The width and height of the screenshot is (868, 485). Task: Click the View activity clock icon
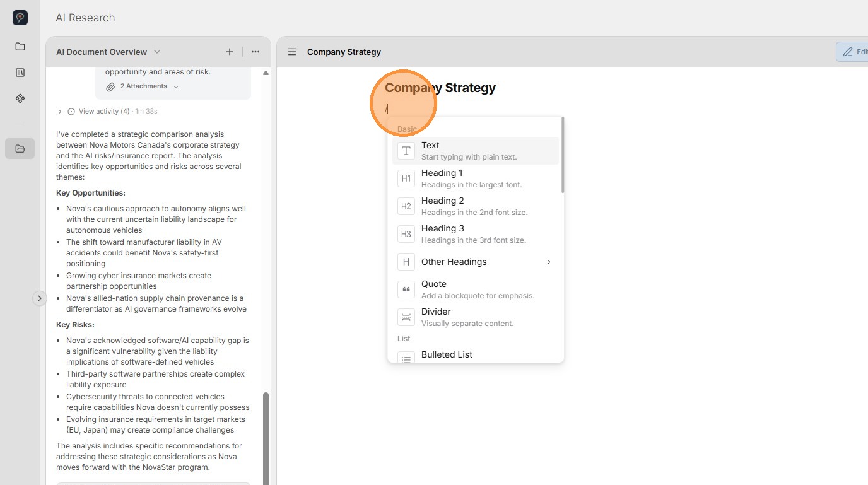click(71, 112)
